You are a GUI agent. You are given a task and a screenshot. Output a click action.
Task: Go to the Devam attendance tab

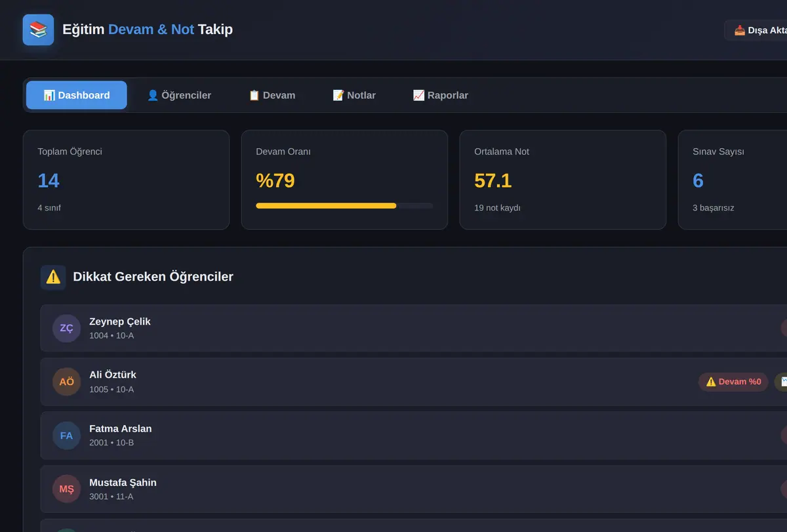(272, 95)
